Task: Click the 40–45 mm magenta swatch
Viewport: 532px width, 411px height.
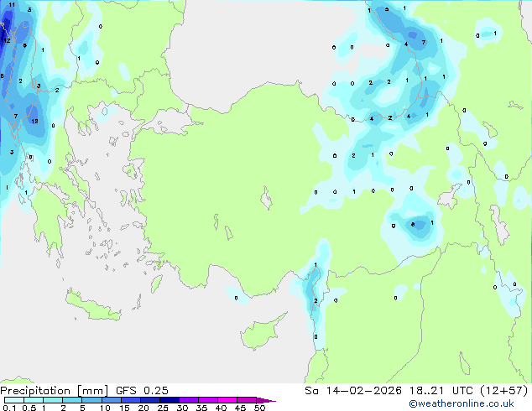Action: coord(227,400)
